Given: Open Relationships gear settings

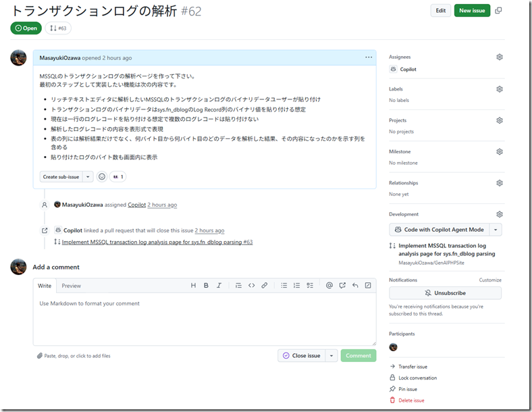Looking at the screenshot, I should [500, 183].
